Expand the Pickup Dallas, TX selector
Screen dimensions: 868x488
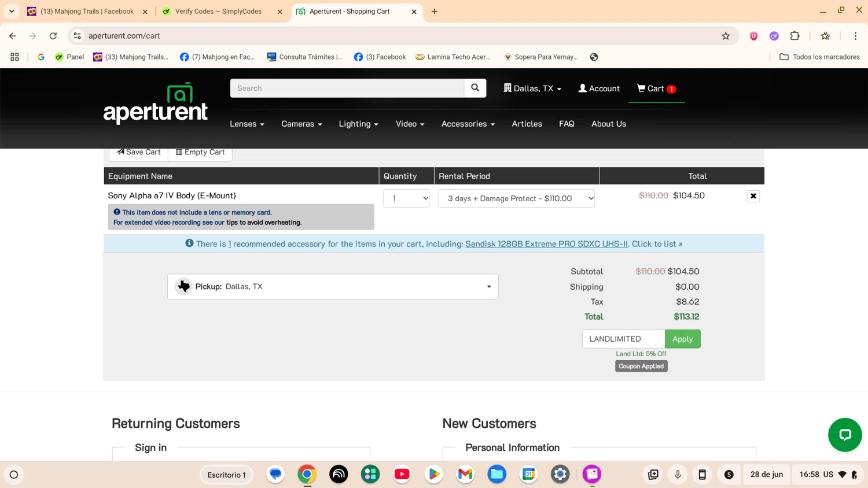click(x=333, y=287)
